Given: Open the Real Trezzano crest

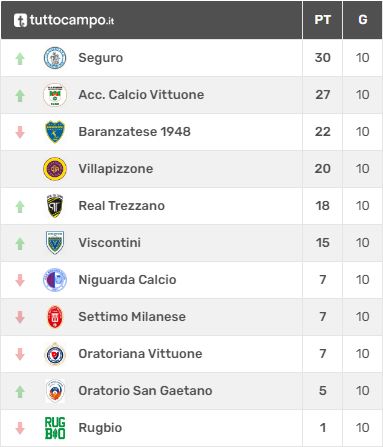Looking at the screenshot, I should (55, 206).
